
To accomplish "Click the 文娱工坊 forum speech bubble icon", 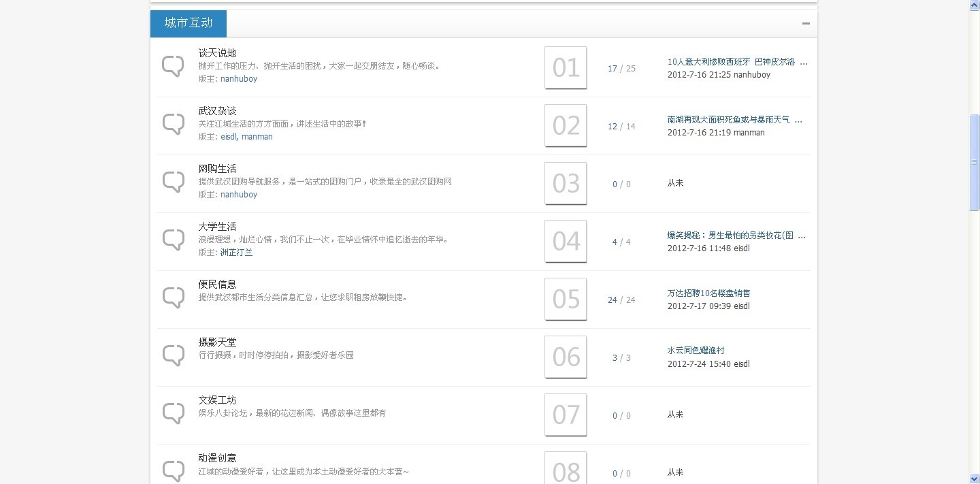I will point(174,413).
